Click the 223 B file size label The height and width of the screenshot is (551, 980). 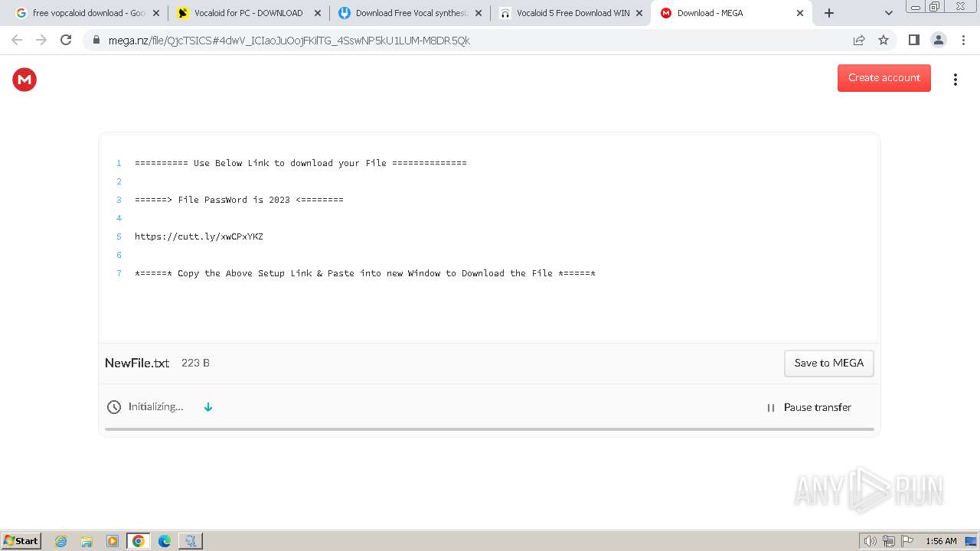click(x=195, y=364)
